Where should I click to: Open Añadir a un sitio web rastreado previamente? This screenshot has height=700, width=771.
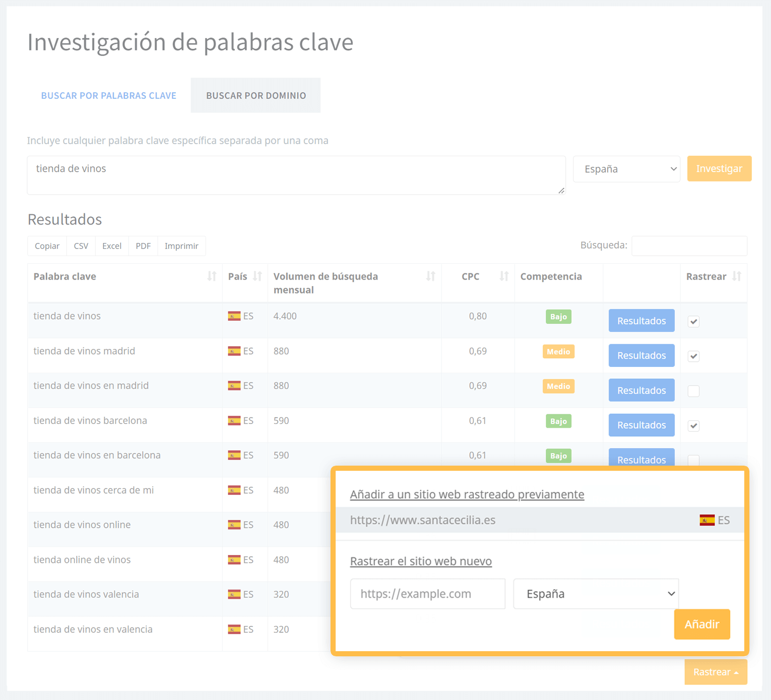click(x=467, y=494)
